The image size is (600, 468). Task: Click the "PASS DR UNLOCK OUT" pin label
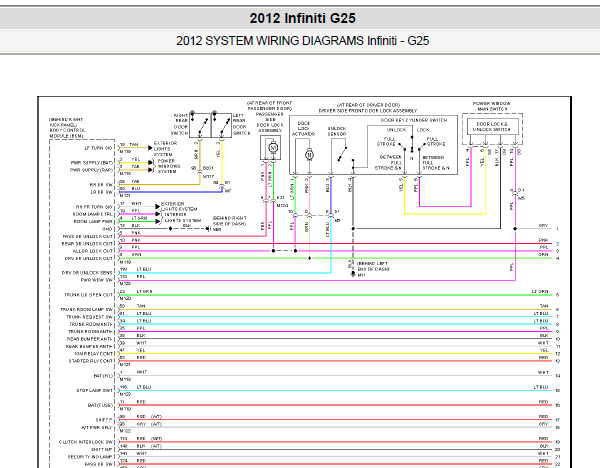tap(88, 236)
